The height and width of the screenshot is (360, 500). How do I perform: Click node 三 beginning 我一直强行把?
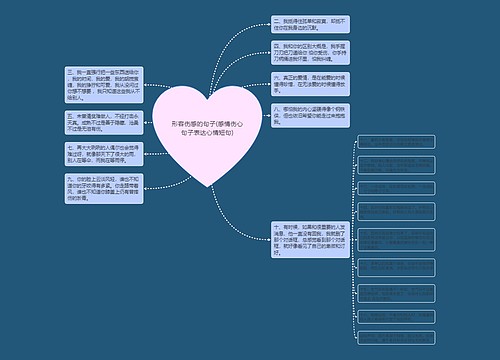pos(104,85)
